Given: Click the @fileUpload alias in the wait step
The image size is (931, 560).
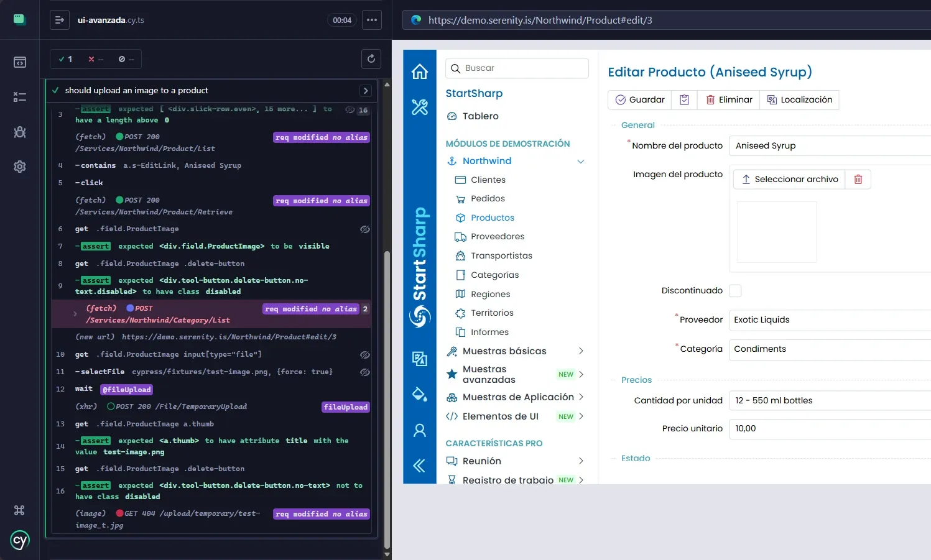Looking at the screenshot, I should point(126,390).
